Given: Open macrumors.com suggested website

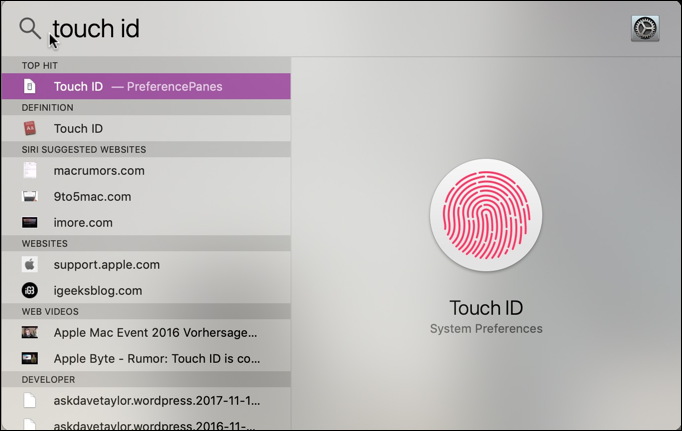Looking at the screenshot, I should point(146,170).
